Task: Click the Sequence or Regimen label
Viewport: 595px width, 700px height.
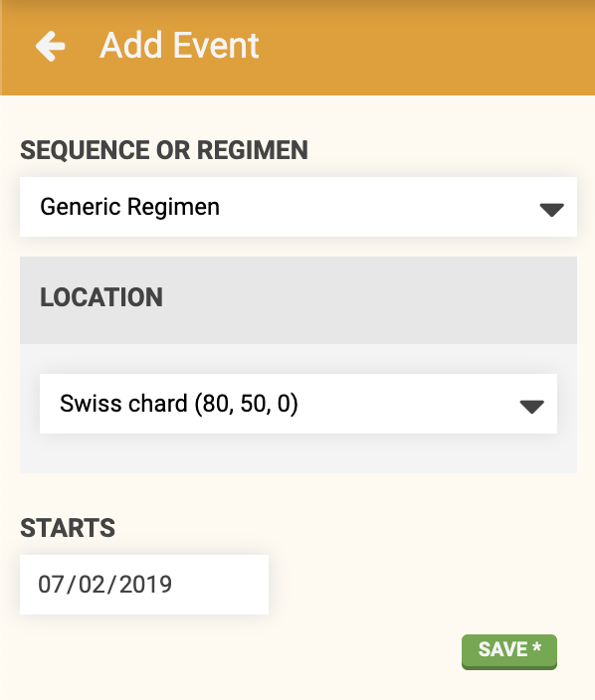Action: (x=164, y=150)
